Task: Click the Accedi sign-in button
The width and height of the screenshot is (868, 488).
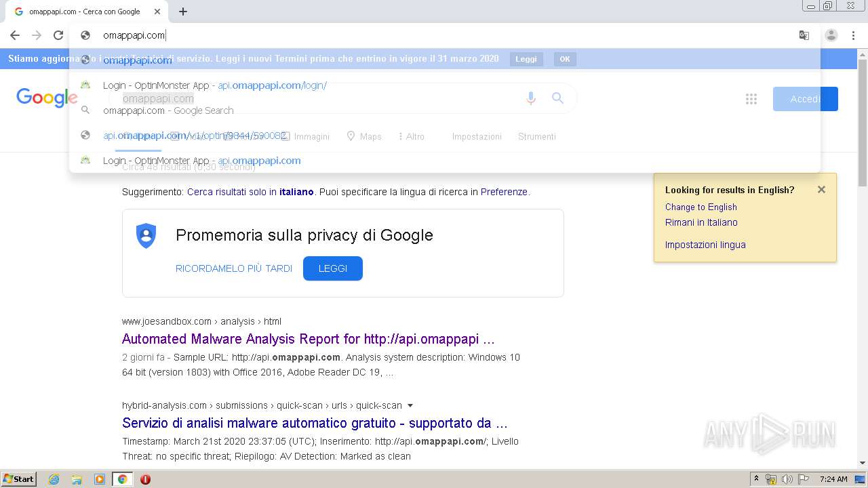Action: (x=806, y=99)
